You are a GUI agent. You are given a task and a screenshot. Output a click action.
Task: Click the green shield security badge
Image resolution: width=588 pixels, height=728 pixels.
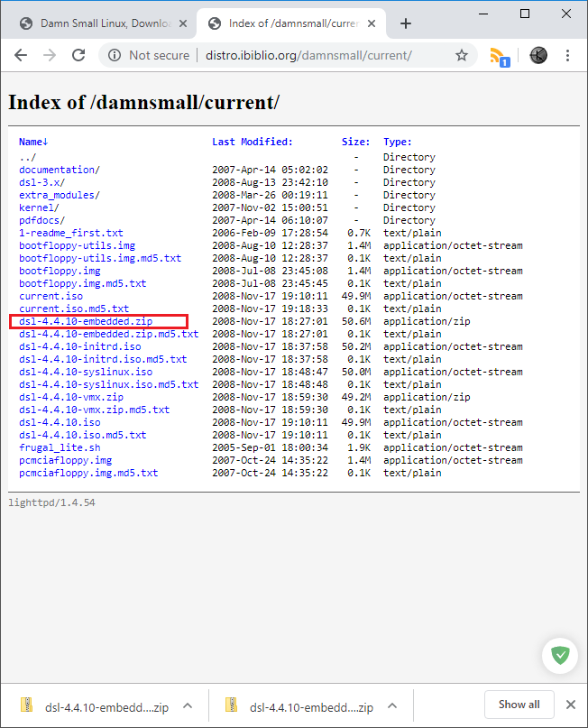pyautogui.click(x=560, y=655)
